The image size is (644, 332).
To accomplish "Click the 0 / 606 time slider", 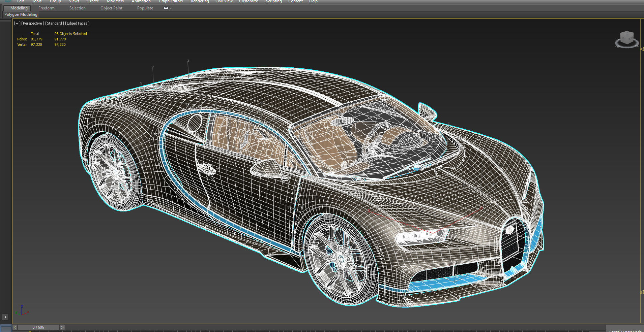I will [x=38, y=327].
